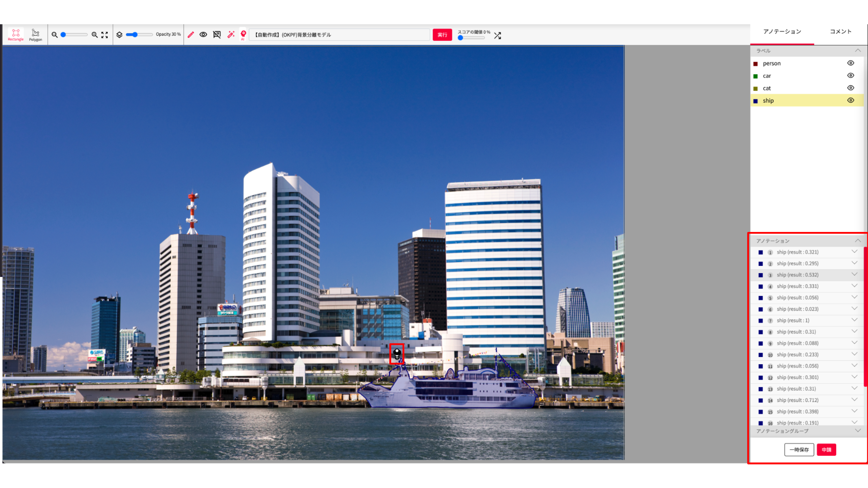The image size is (868, 488).
Task: Switch to the コメント tab
Action: click(x=840, y=32)
